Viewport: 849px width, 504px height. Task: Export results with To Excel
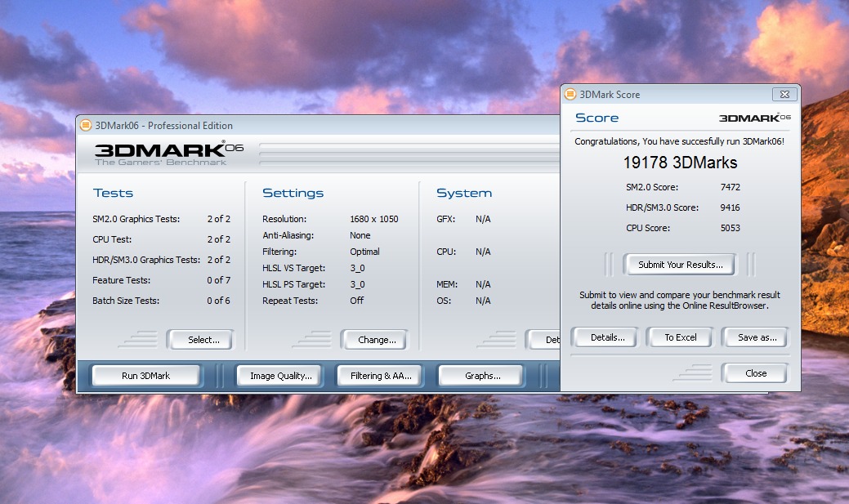click(681, 337)
